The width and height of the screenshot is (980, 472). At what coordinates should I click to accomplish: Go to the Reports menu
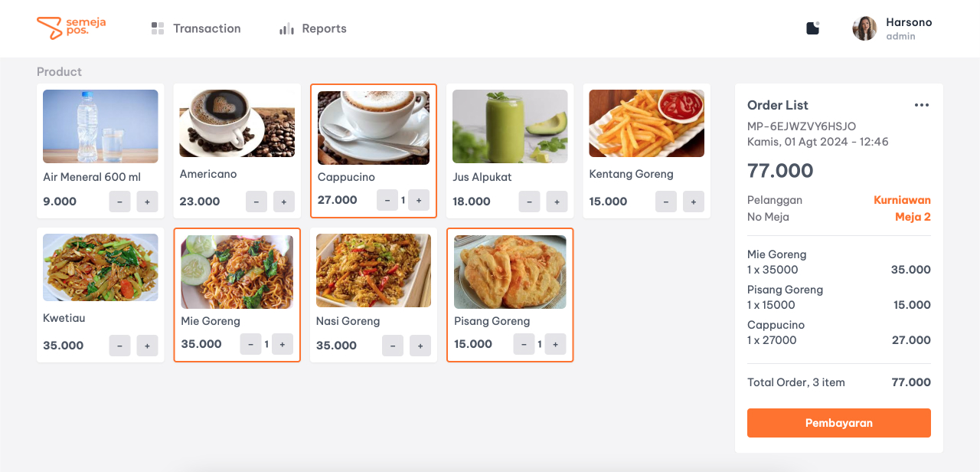[313, 28]
